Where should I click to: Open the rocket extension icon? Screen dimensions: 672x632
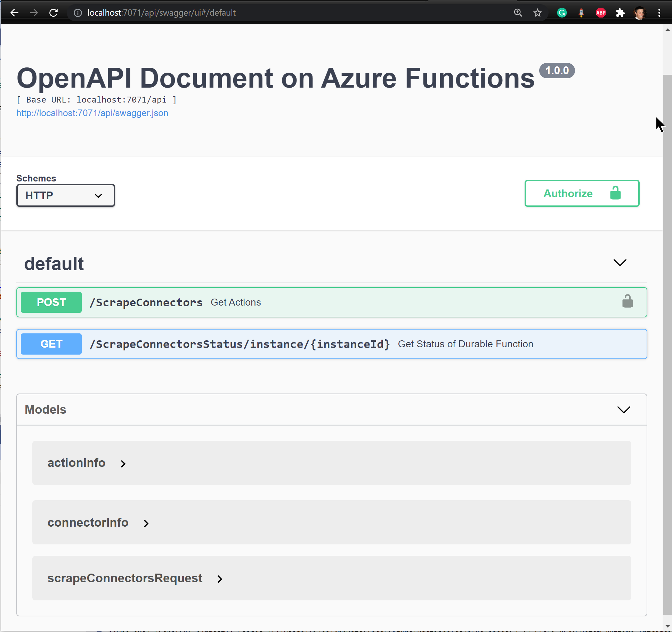[581, 13]
